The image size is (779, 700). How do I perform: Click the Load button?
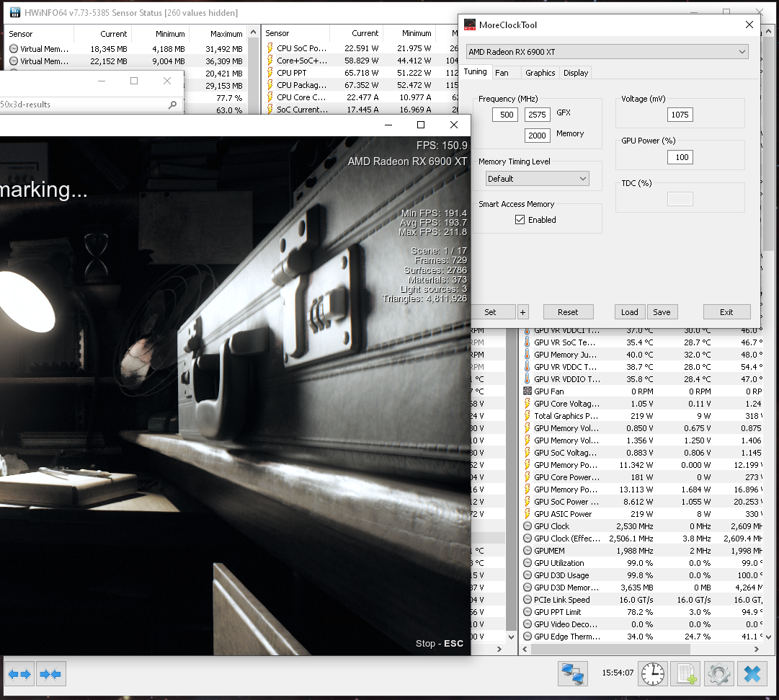click(x=629, y=312)
